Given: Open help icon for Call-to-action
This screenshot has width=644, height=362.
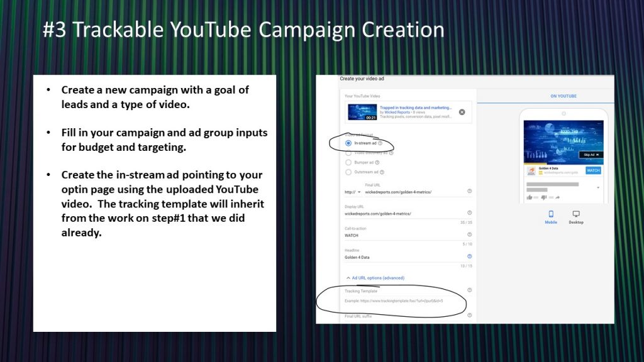Looking at the screenshot, I should [469, 234].
